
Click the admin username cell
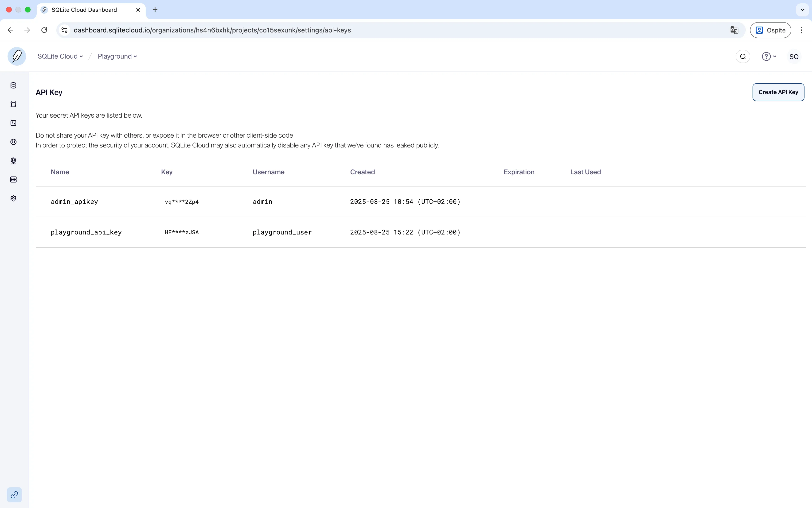tap(262, 202)
